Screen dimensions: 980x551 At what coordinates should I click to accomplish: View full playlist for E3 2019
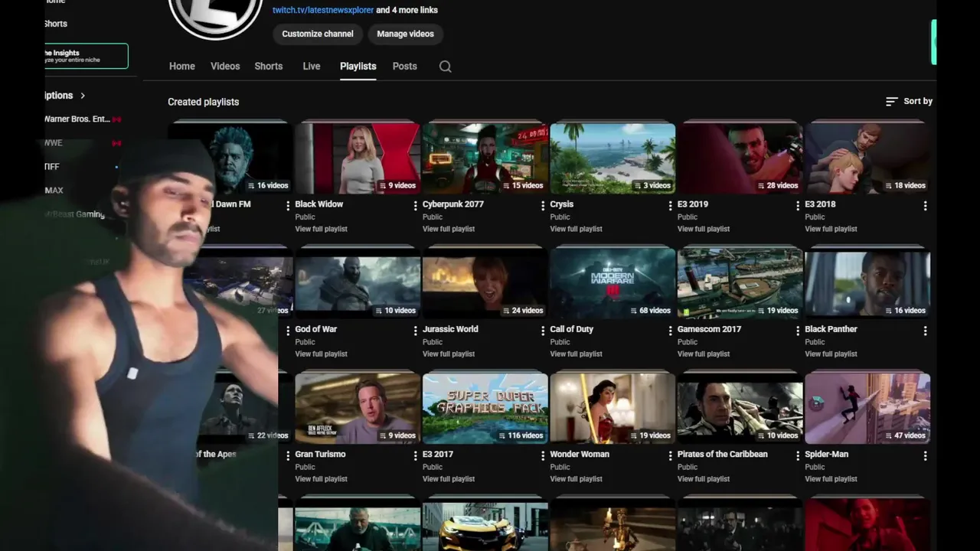(x=704, y=229)
